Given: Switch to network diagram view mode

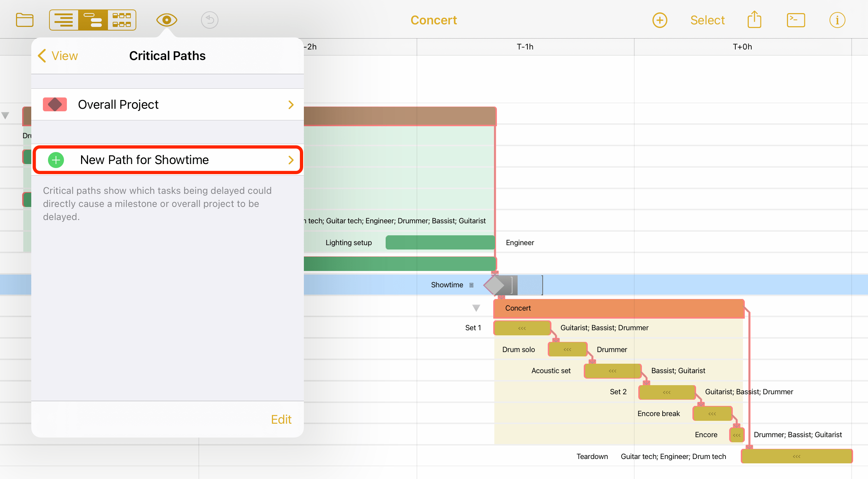Looking at the screenshot, I should pyautogui.click(x=122, y=20).
